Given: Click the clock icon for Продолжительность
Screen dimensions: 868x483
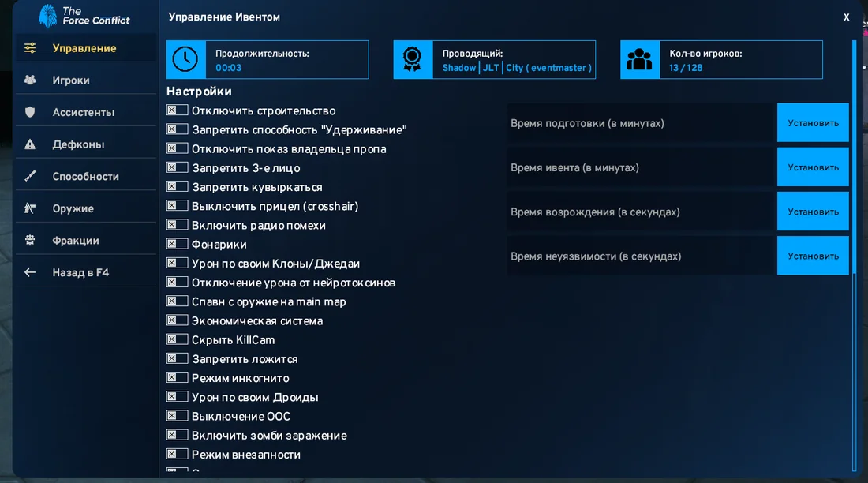Looking at the screenshot, I should [185, 59].
